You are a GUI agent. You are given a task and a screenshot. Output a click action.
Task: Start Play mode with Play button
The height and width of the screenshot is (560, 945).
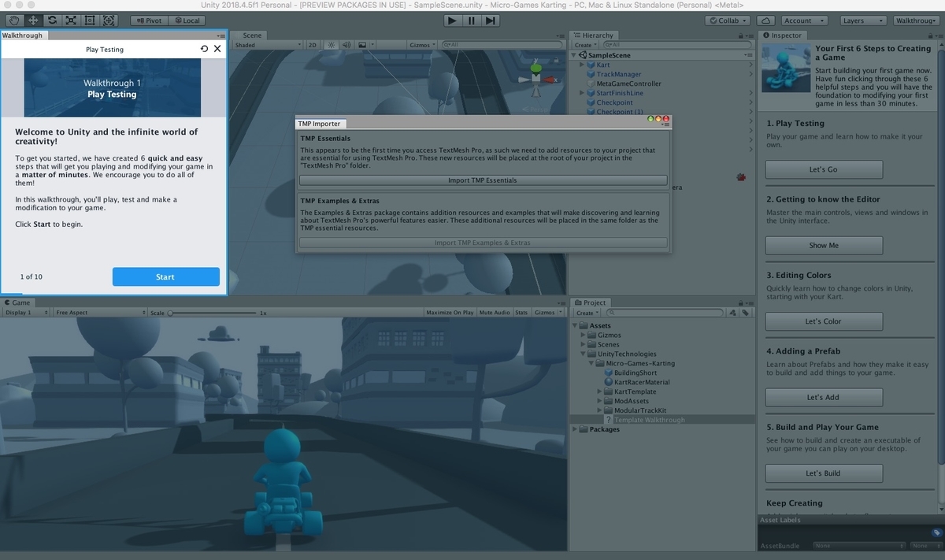tap(451, 20)
